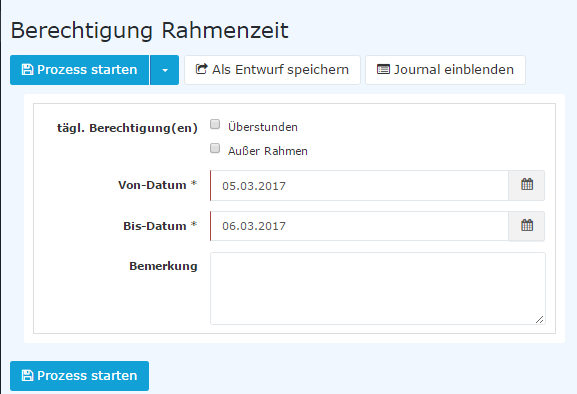577x394 pixels.
Task: Save the form via Als Entwurf speichern
Action: (272, 70)
